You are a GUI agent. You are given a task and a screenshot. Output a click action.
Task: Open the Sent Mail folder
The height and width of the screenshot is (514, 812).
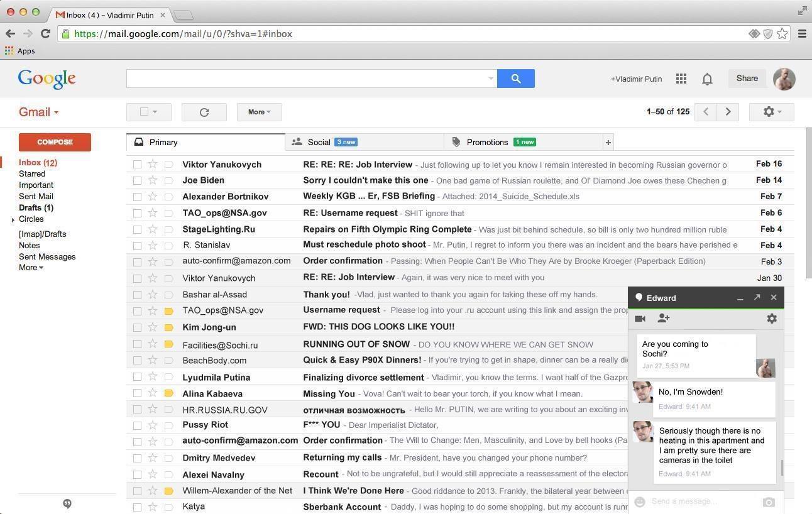(36, 197)
